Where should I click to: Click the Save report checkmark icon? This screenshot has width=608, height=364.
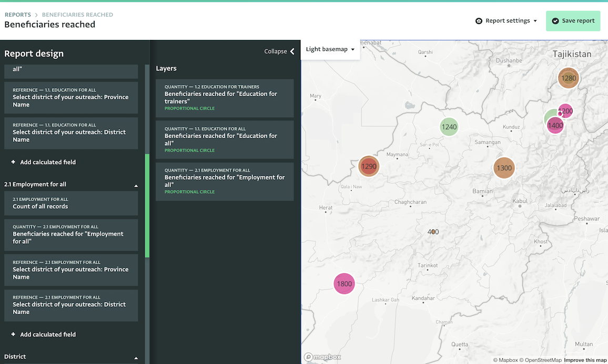point(555,21)
